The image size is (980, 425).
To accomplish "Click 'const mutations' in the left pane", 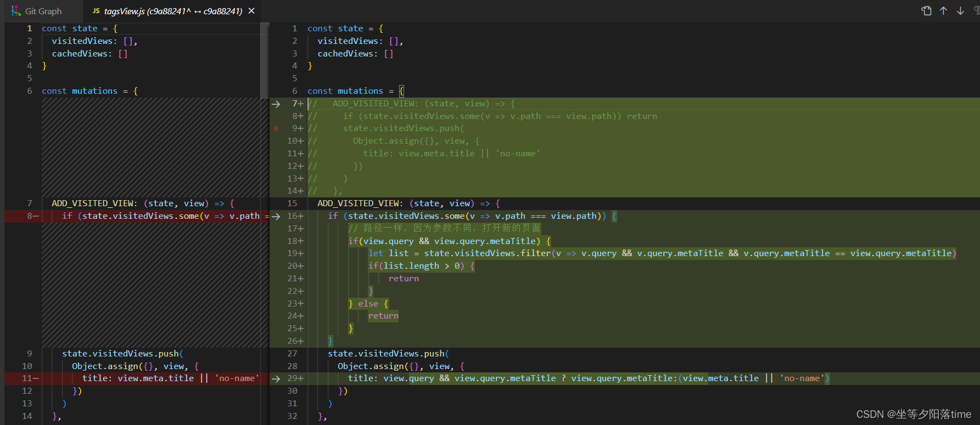I will click(80, 91).
